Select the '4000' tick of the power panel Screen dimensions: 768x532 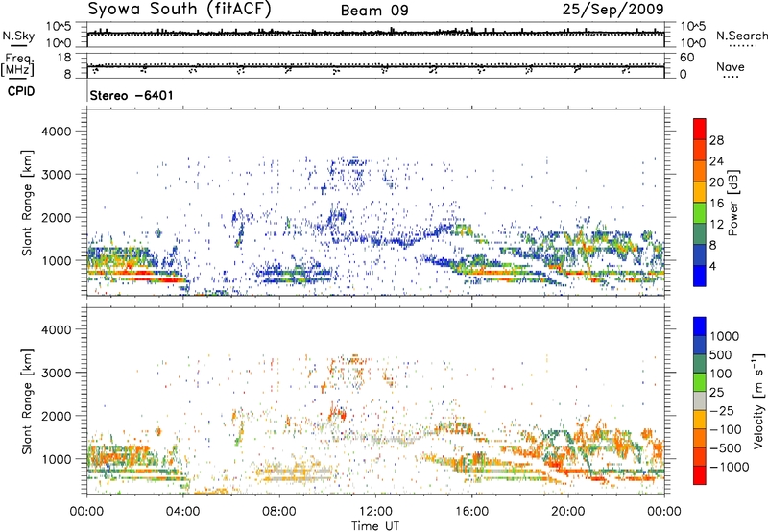(57, 132)
